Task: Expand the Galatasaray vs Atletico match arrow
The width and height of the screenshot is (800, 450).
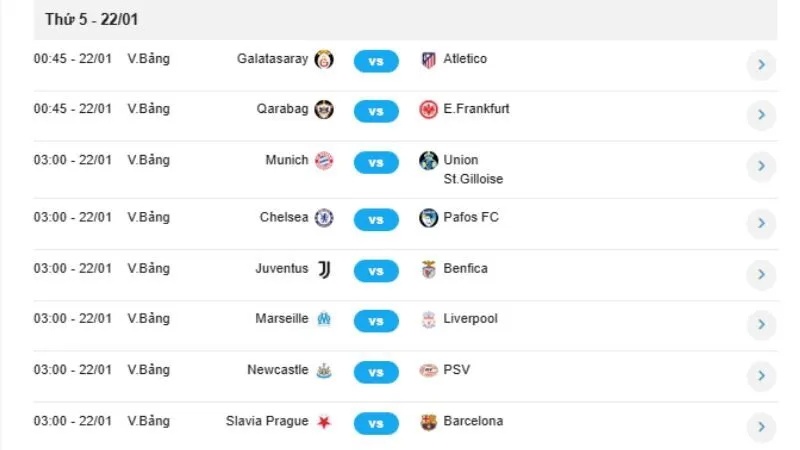Action: [761, 66]
